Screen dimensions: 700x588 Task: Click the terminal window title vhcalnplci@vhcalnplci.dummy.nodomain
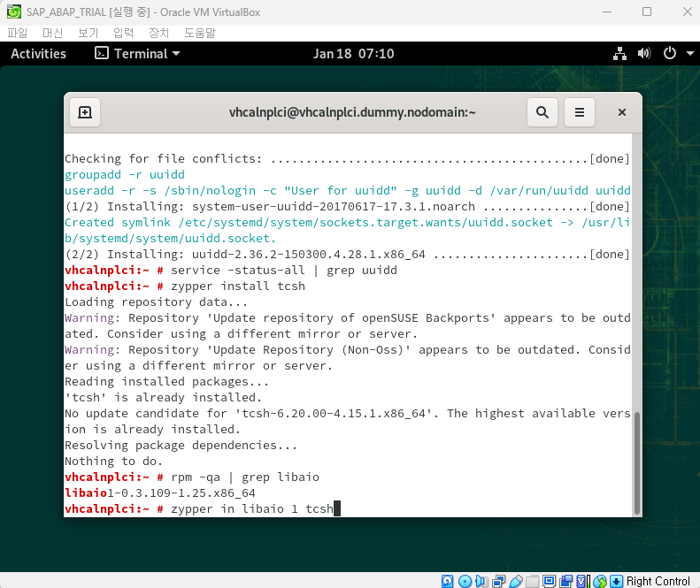click(x=352, y=112)
